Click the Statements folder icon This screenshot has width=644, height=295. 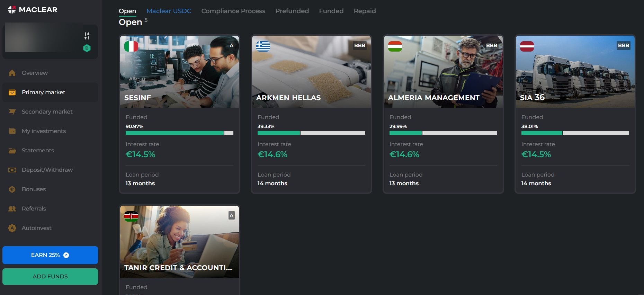pyautogui.click(x=12, y=150)
